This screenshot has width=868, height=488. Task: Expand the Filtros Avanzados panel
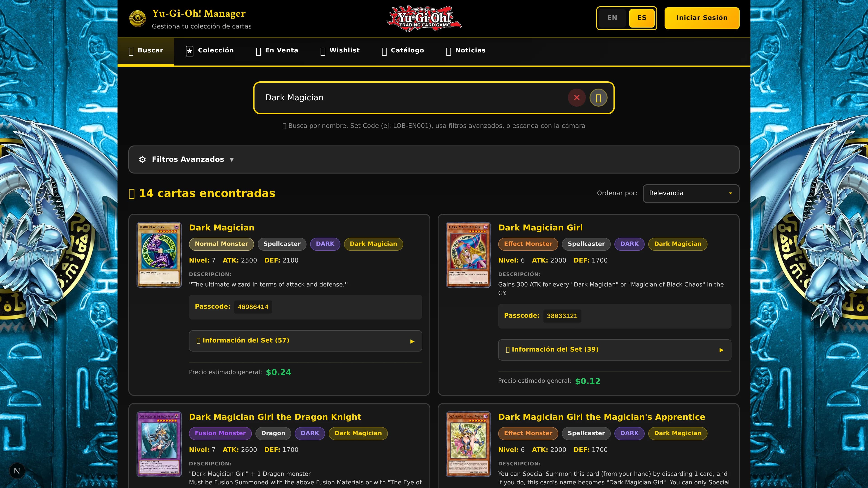click(434, 159)
